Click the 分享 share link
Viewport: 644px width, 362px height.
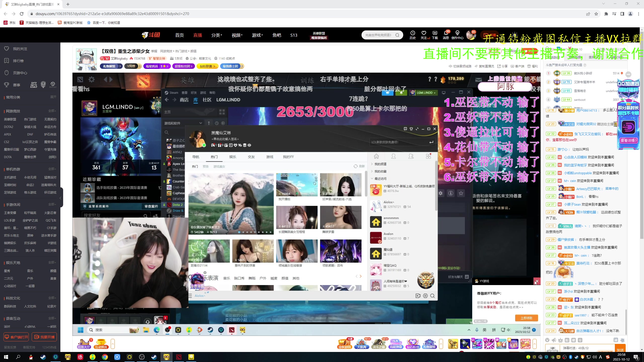point(502,66)
